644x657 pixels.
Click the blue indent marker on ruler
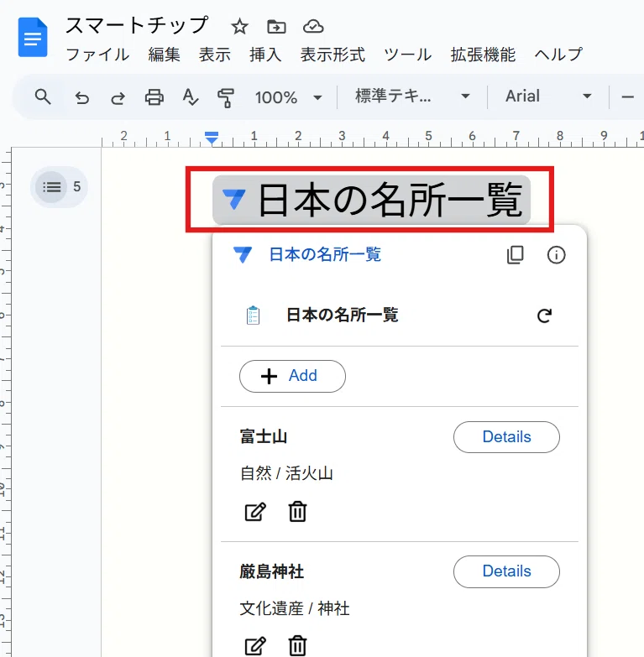pos(212,138)
